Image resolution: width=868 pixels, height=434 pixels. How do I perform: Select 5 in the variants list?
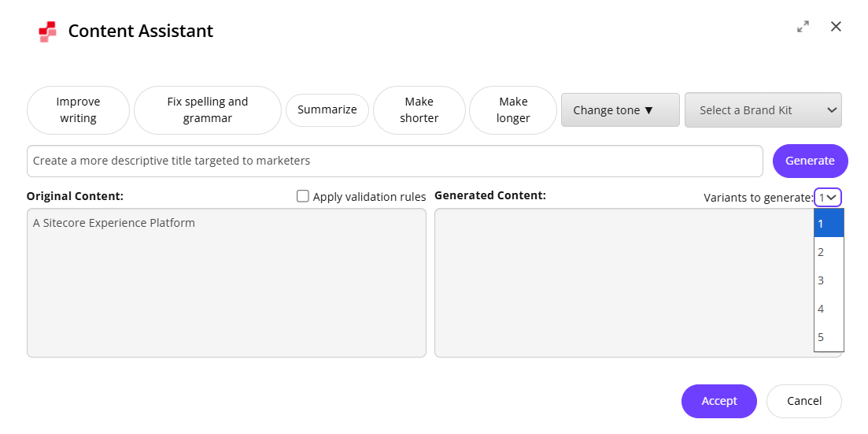point(829,337)
